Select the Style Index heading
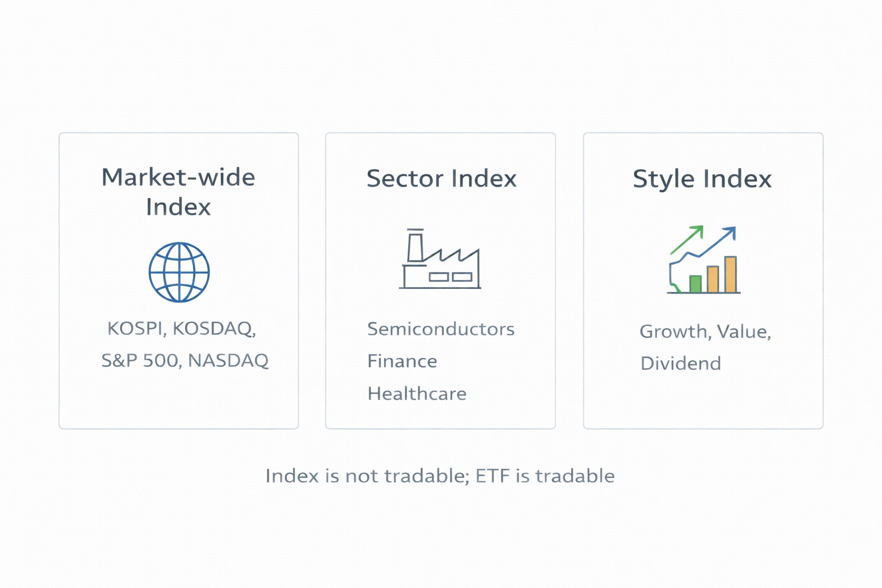 click(702, 179)
